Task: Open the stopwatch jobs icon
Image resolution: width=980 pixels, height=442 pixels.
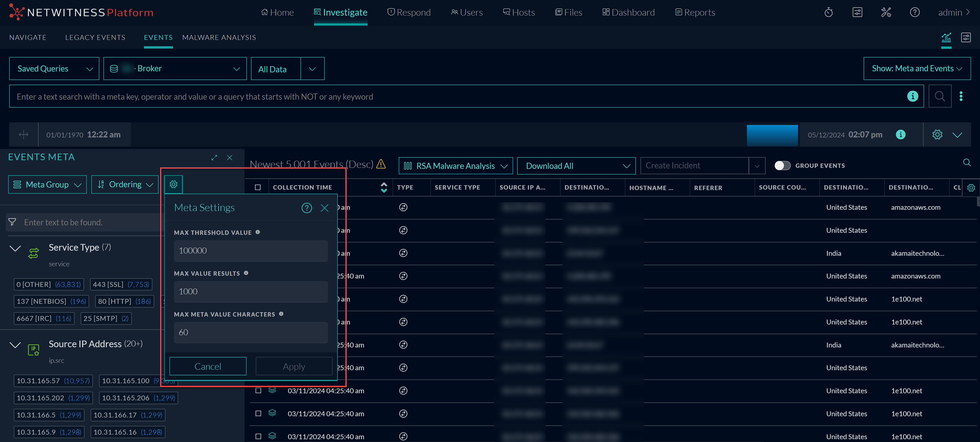Action: click(829, 13)
